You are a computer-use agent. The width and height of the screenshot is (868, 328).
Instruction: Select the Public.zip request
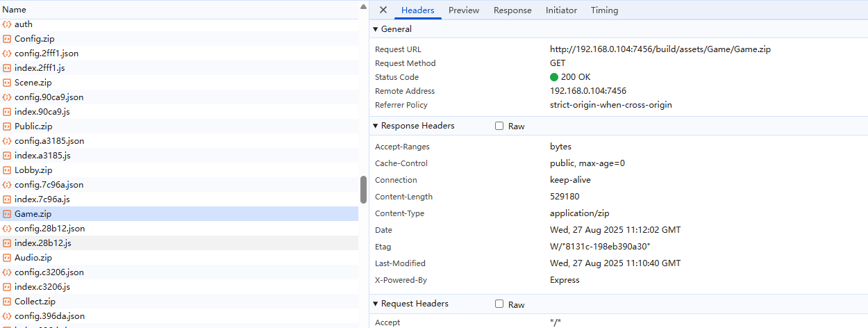click(x=33, y=126)
